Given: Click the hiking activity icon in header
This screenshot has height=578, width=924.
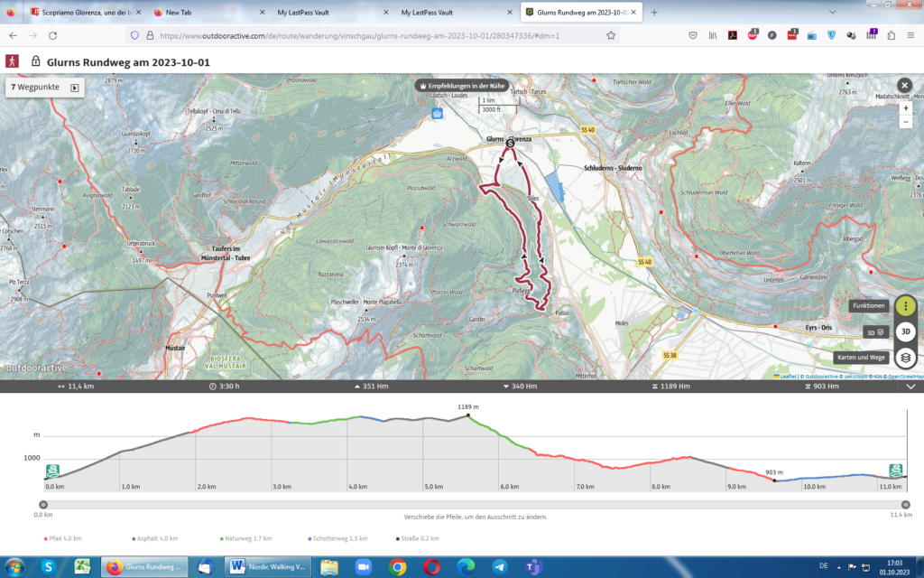Looking at the screenshot, I should pyautogui.click(x=13, y=61).
